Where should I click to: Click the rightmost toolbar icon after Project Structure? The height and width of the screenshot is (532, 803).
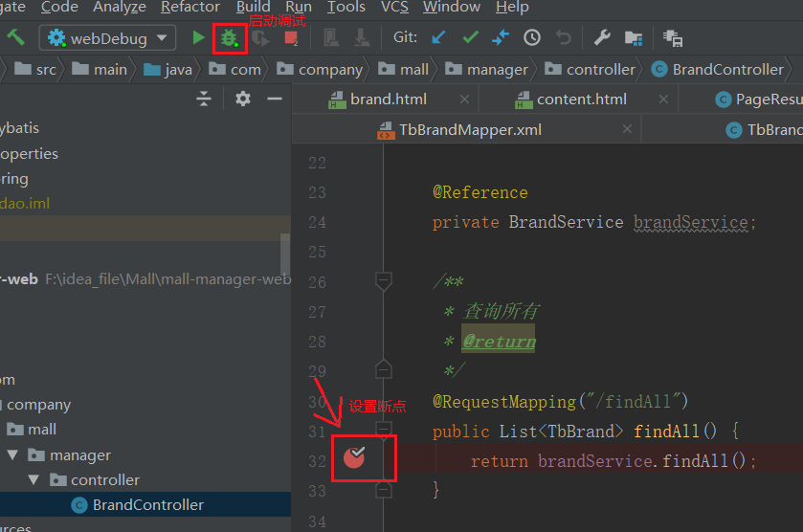[x=673, y=38]
